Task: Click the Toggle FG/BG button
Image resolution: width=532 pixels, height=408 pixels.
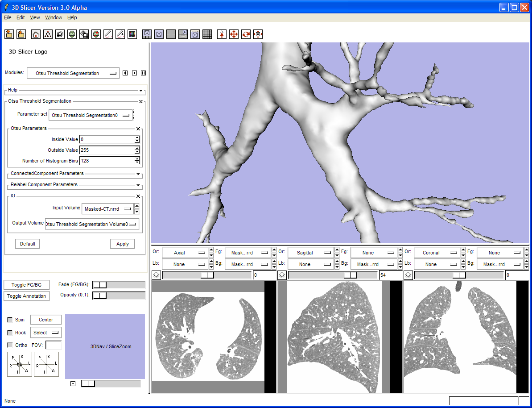Action: click(26, 285)
